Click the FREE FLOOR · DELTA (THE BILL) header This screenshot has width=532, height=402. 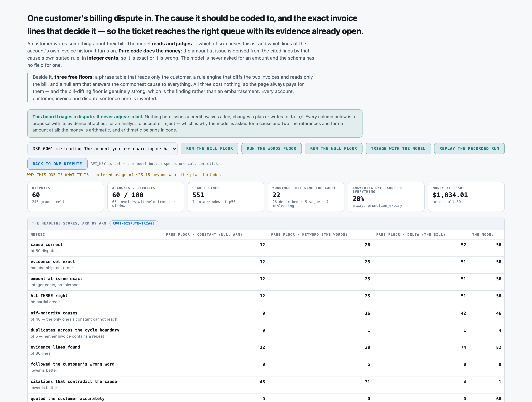click(411, 235)
